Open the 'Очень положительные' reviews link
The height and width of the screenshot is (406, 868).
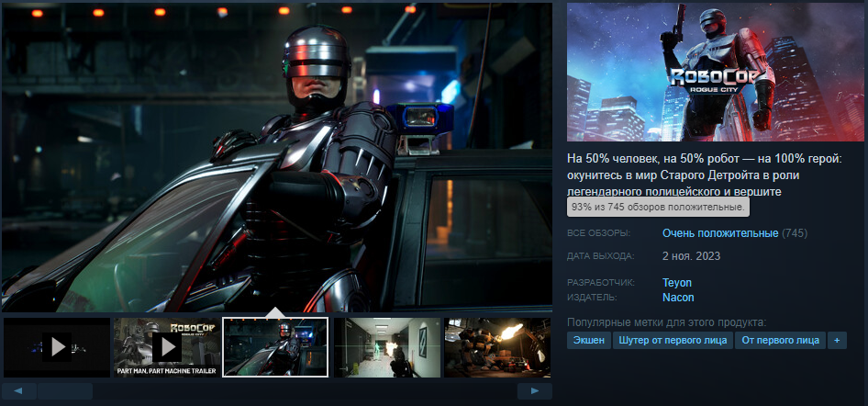pos(719,233)
